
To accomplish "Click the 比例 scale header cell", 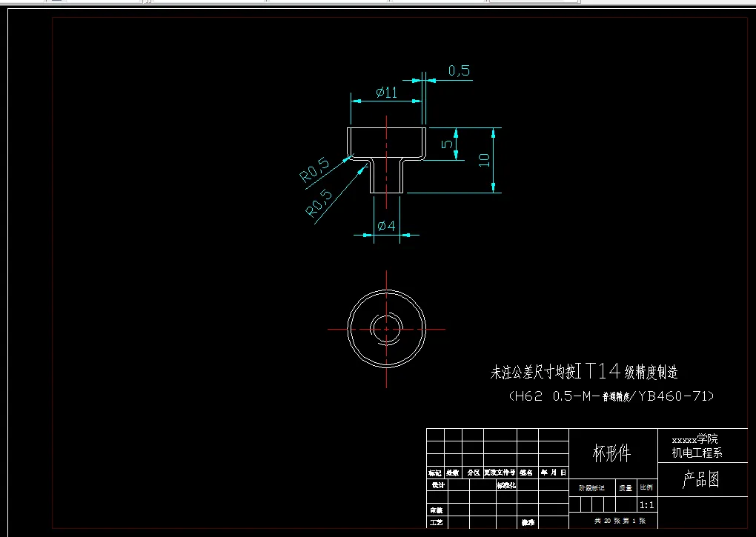I will click(x=646, y=487).
